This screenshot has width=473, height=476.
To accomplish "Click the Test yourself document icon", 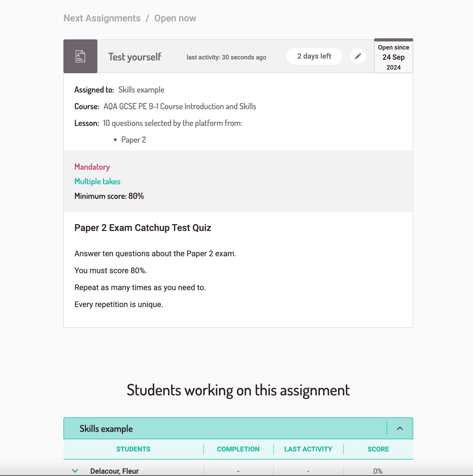I will 80,56.
